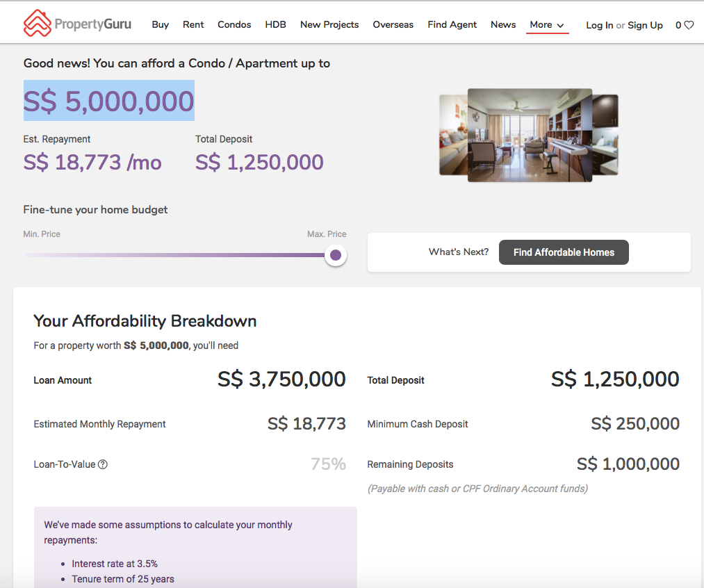Go to the Condos section

(x=234, y=24)
